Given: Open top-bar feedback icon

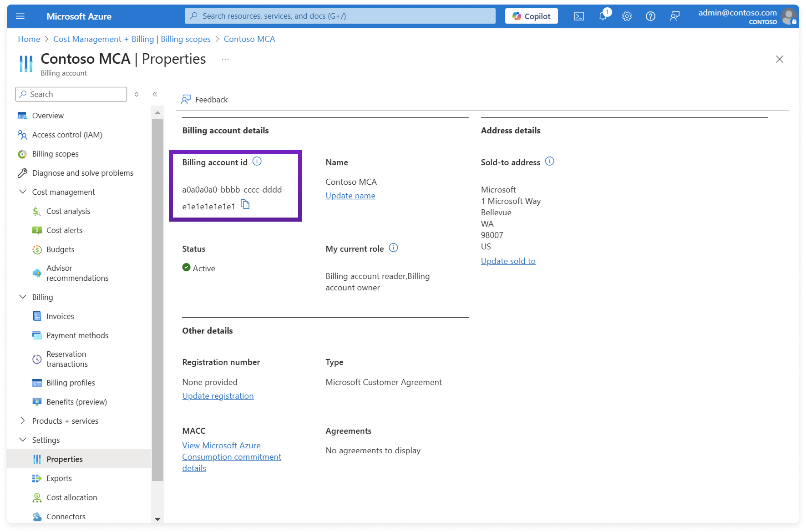Looking at the screenshot, I should 675,16.
